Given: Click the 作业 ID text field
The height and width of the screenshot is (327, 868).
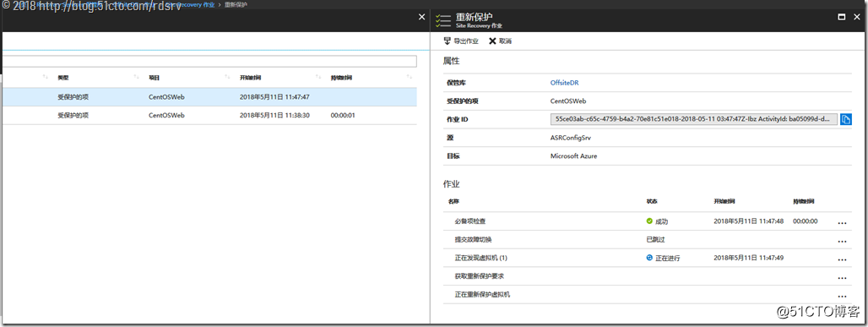Looking at the screenshot, I should pos(693,119).
